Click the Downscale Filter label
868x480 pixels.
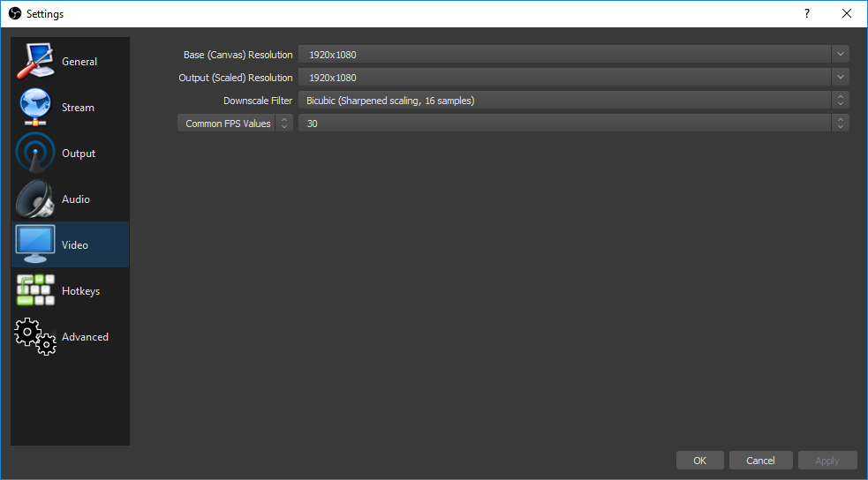258,101
